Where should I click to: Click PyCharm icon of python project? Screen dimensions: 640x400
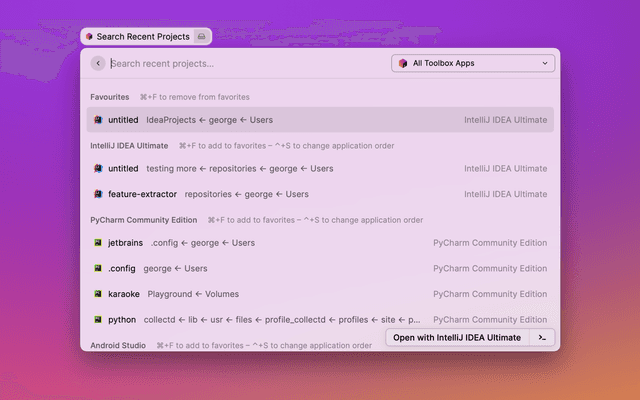(x=98, y=320)
